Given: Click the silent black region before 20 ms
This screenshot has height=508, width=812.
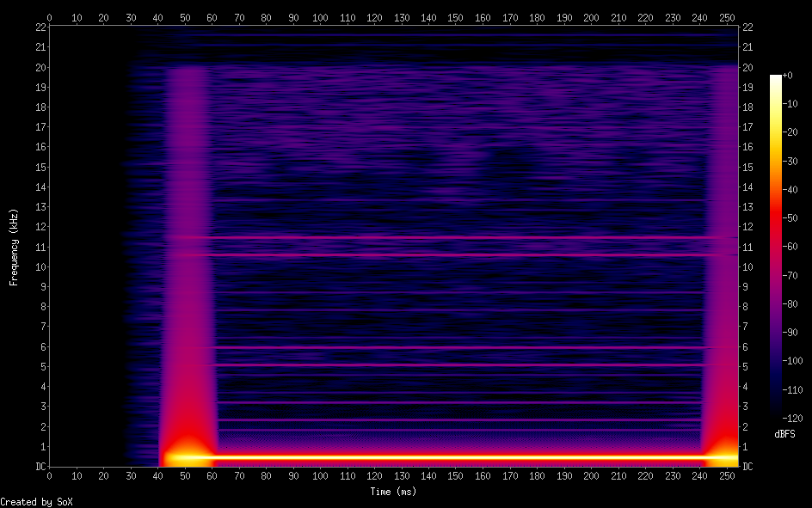Looking at the screenshot, I should coord(77,258).
